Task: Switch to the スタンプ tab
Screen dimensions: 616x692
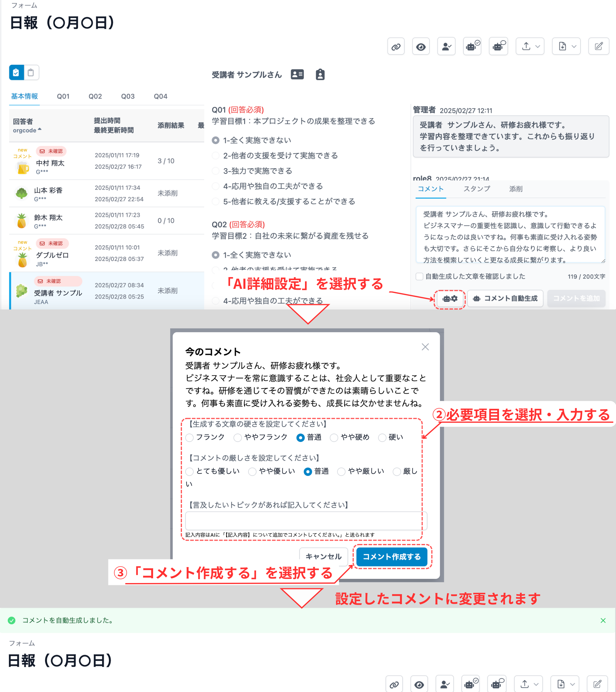Action: pyautogui.click(x=476, y=189)
